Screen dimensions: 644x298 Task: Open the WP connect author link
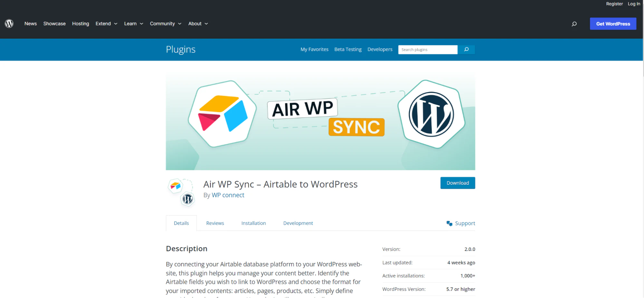coord(228,195)
